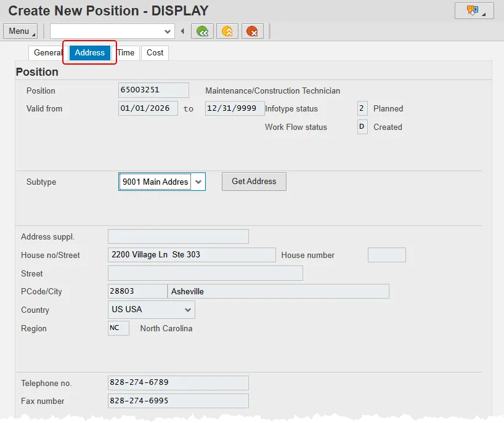Screen dimensions: 504x423
Task: Click the Address suppl. input field
Action: click(178, 236)
